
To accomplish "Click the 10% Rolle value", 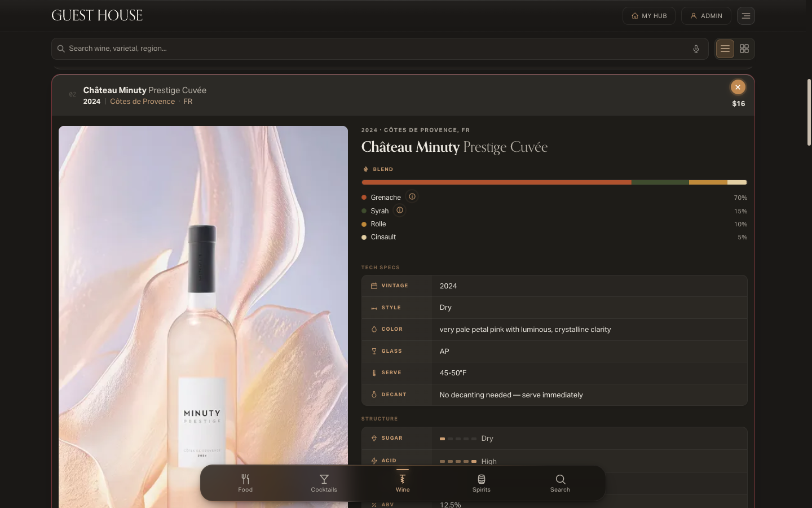I will click(x=740, y=224).
